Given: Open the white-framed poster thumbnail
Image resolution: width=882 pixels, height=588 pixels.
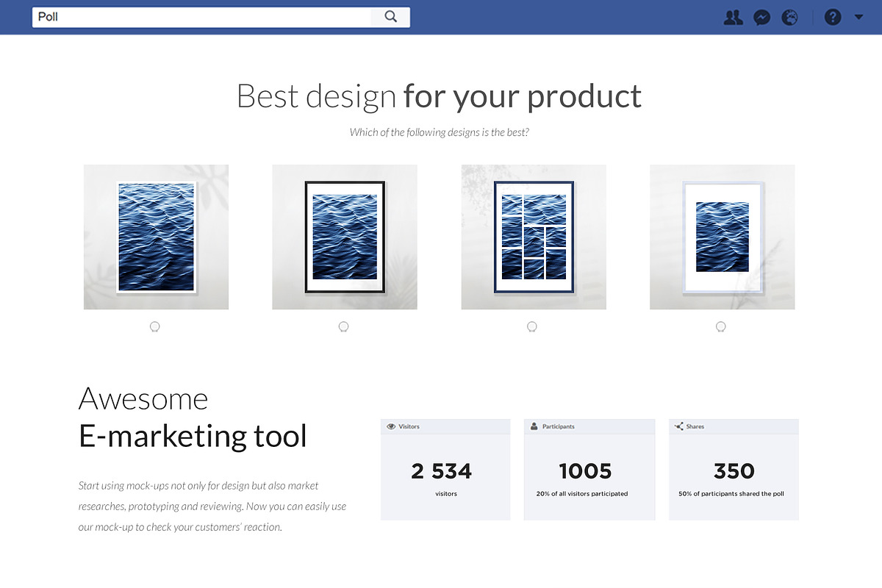Looking at the screenshot, I should [x=156, y=237].
